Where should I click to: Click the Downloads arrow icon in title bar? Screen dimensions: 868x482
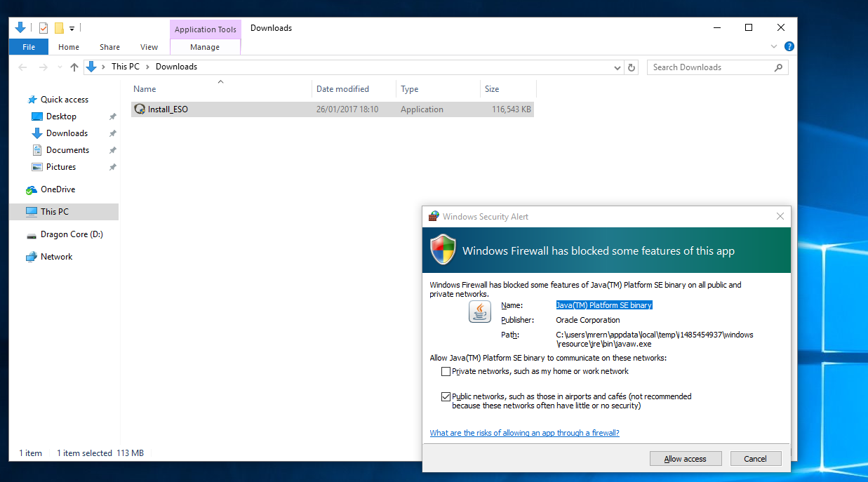(x=20, y=28)
